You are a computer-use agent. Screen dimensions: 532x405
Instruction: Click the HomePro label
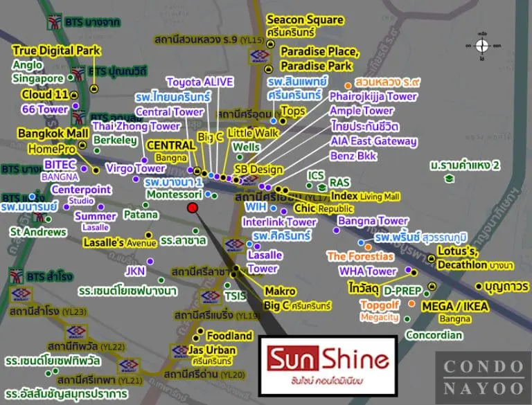point(52,149)
